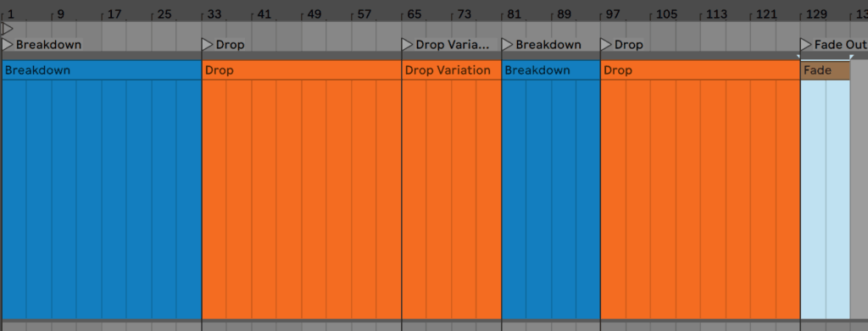The width and height of the screenshot is (868, 331).
Task: Select the first blue Breakdown clip header
Action: [102, 70]
